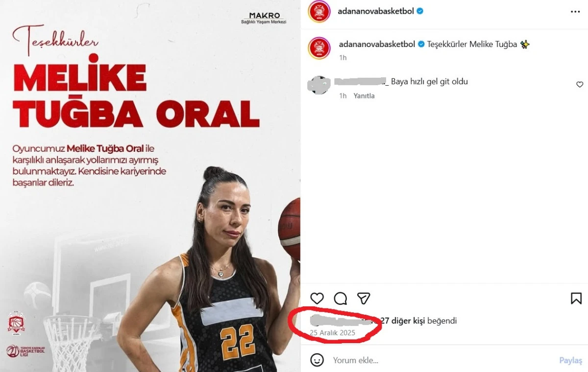Click the verified badge beside header username
The width and height of the screenshot is (588, 372).
[x=420, y=11]
